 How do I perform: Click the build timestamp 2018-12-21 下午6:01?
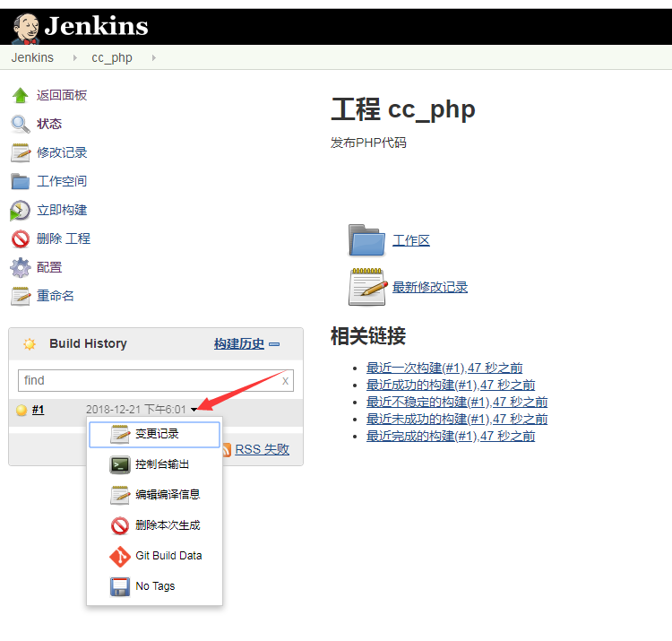pos(136,410)
